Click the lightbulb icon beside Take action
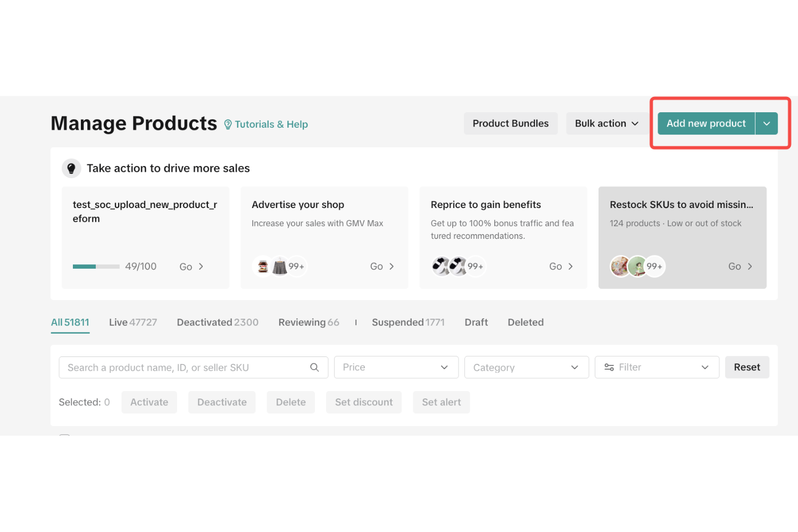Viewport: 798px width, 532px height. (71, 168)
